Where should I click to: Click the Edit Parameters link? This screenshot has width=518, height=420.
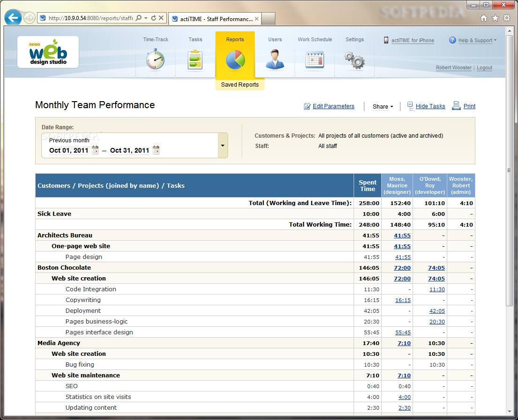click(333, 106)
